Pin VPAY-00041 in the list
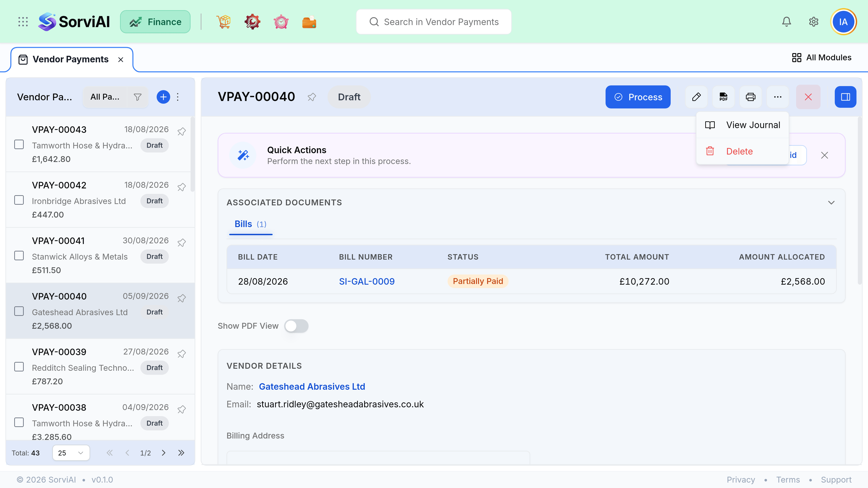 [x=182, y=242]
